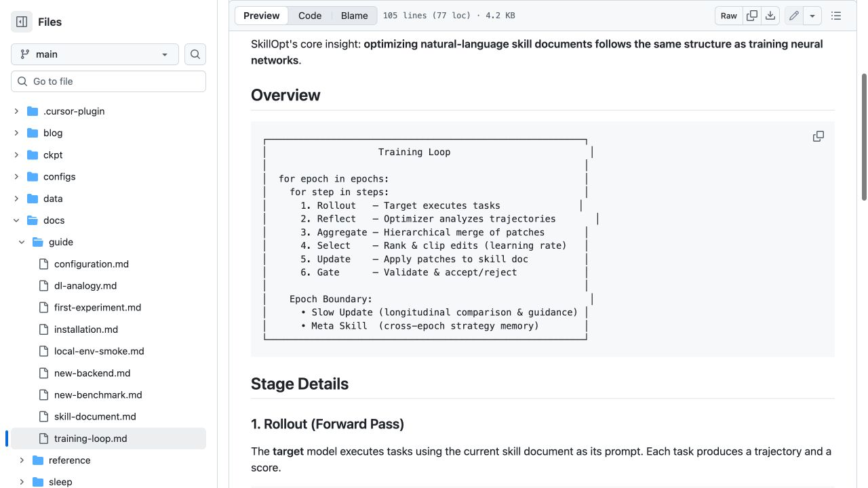Expand the blog folder chevron

[x=16, y=133]
